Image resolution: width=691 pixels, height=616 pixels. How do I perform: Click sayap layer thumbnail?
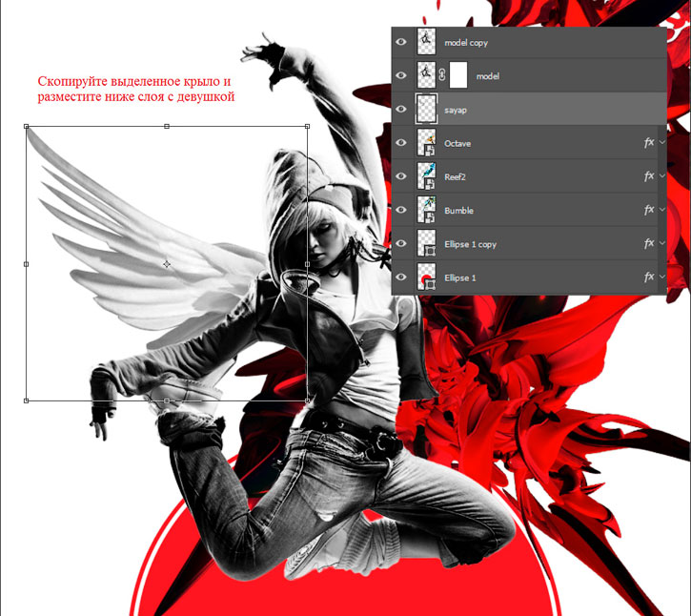[426, 109]
